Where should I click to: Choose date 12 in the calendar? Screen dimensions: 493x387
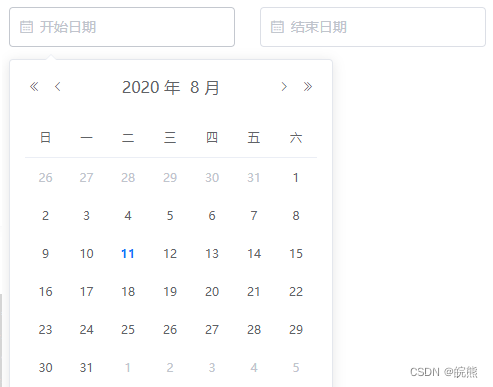click(170, 254)
